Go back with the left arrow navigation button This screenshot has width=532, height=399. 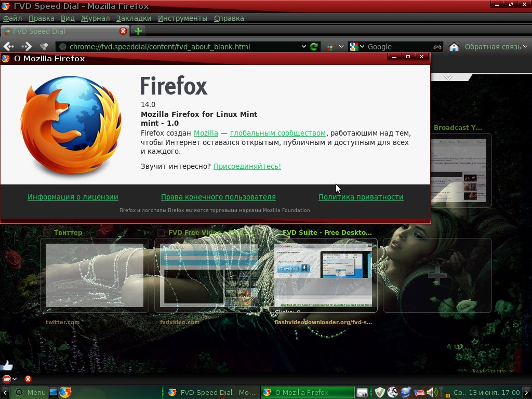click(9, 46)
